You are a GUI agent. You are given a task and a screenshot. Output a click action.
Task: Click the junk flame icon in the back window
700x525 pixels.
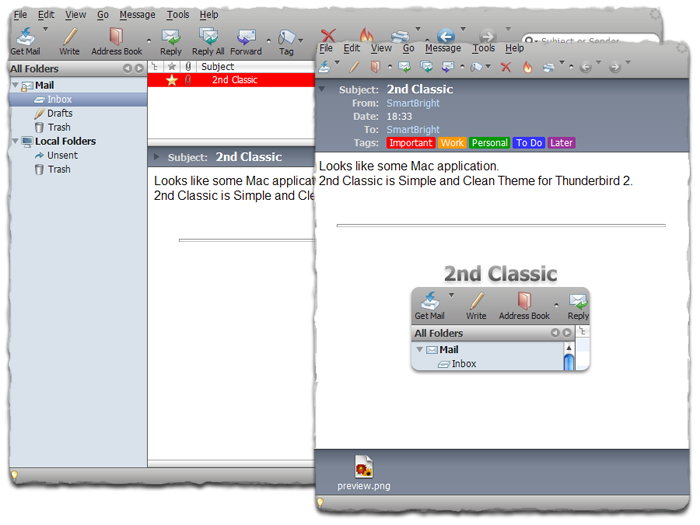click(366, 34)
